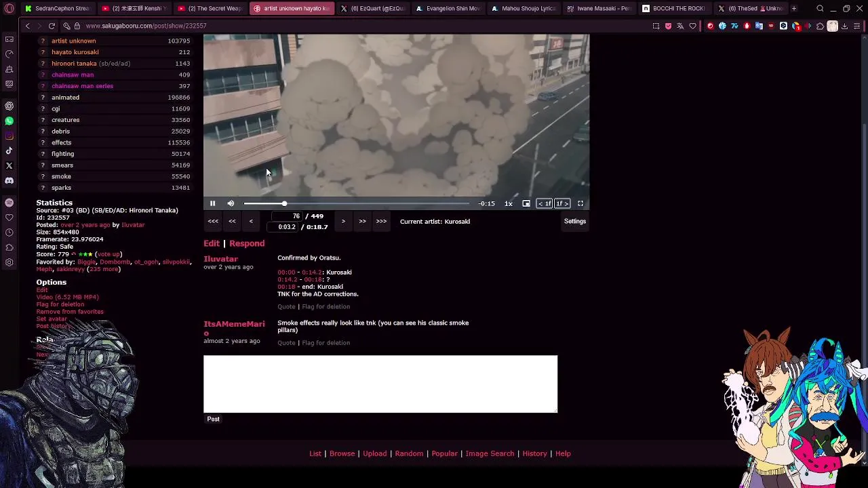The height and width of the screenshot is (488, 868).
Task: Open the Edit comment link
Action: [212, 243]
